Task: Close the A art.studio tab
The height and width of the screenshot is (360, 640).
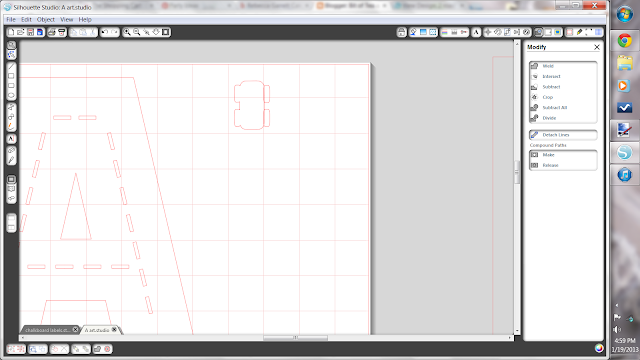Action: click(x=114, y=329)
